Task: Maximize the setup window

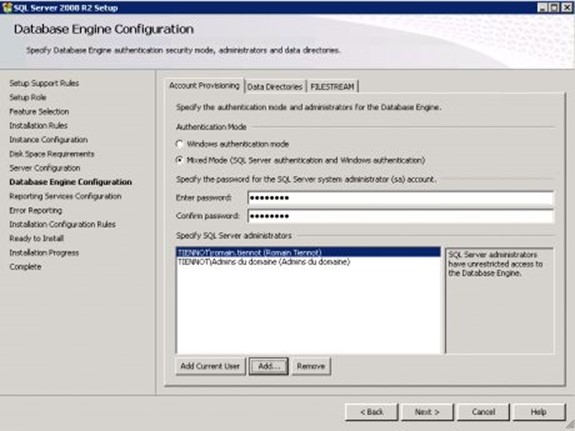Action: (554, 7)
